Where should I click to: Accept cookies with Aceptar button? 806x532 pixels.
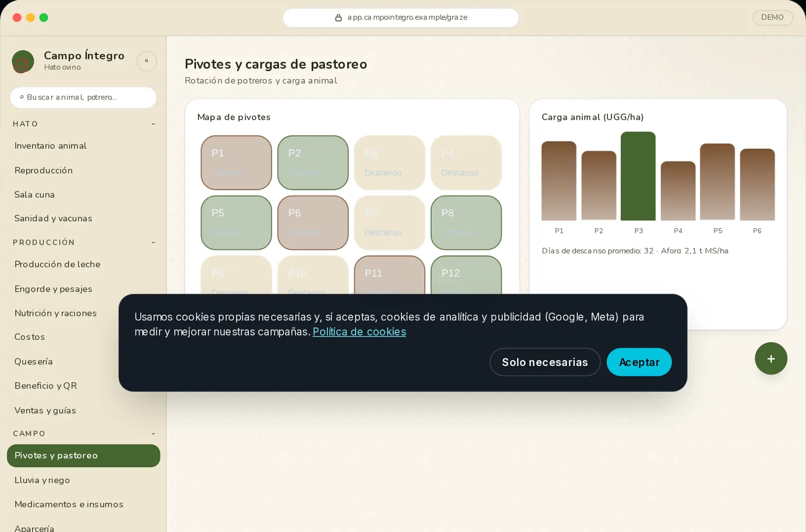click(x=639, y=362)
